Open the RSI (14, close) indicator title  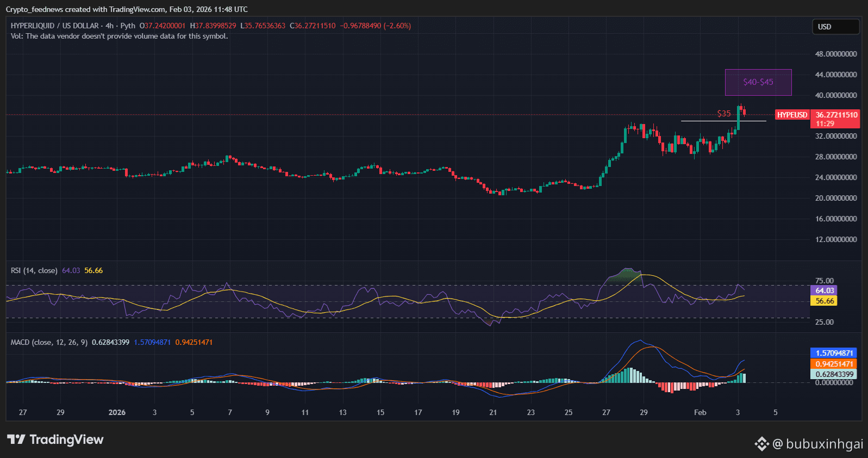(34, 270)
